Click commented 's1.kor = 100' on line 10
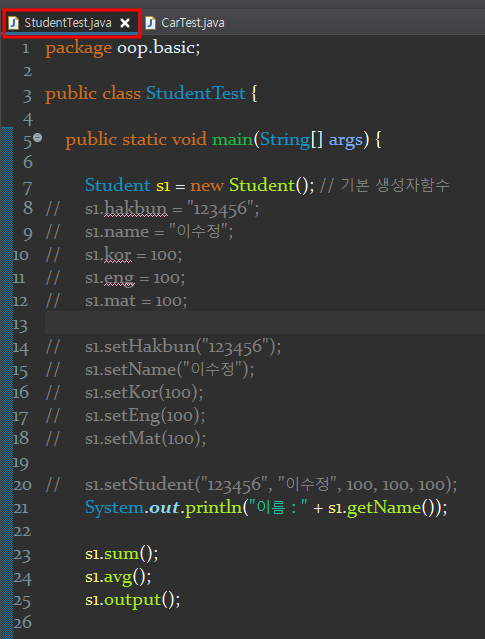485x639 pixels. point(133,255)
